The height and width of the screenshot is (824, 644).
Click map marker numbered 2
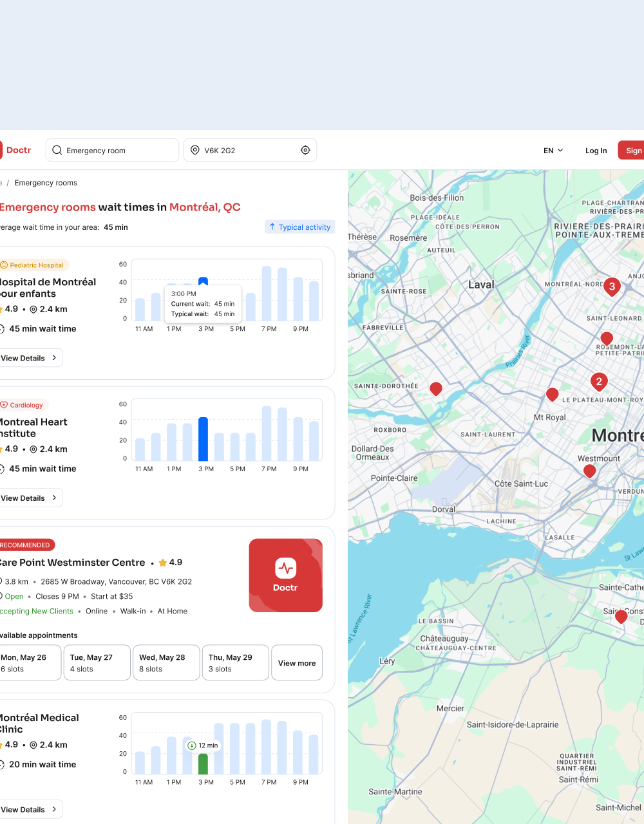(599, 382)
